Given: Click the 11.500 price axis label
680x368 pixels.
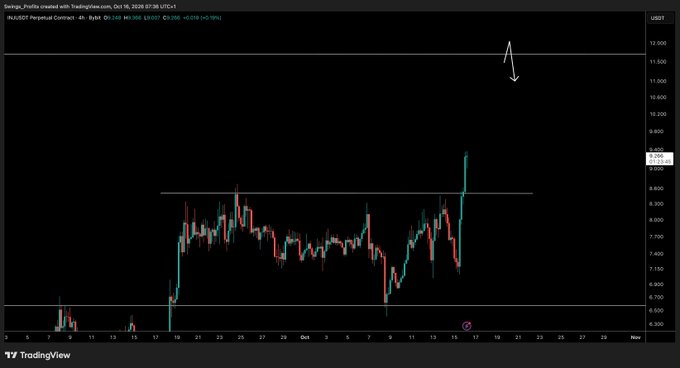Looking at the screenshot, I should [657, 62].
